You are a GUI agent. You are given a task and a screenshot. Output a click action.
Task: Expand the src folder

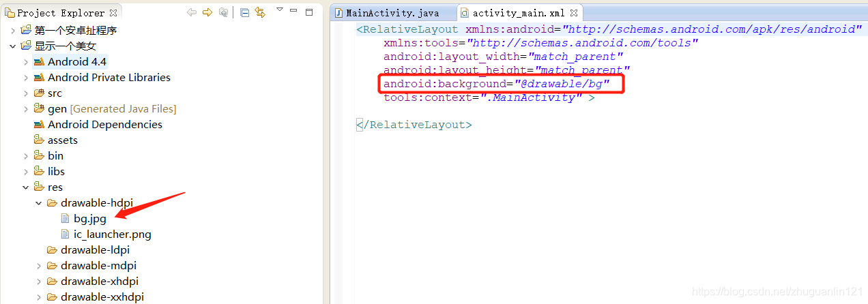click(25, 93)
